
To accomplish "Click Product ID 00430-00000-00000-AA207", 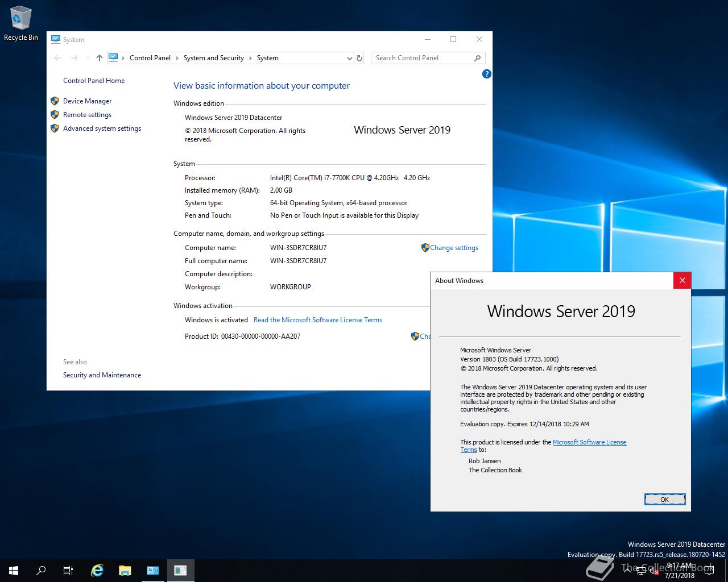I will [x=260, y=336].
